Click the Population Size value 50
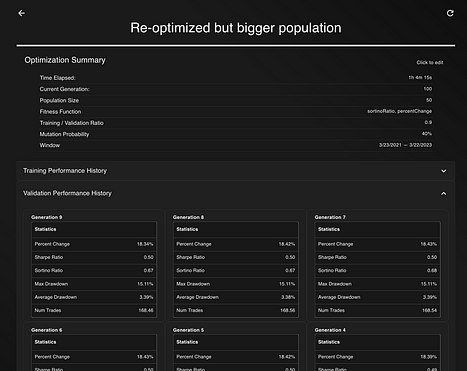Viewport: 467px width, 371px height. 429,100
